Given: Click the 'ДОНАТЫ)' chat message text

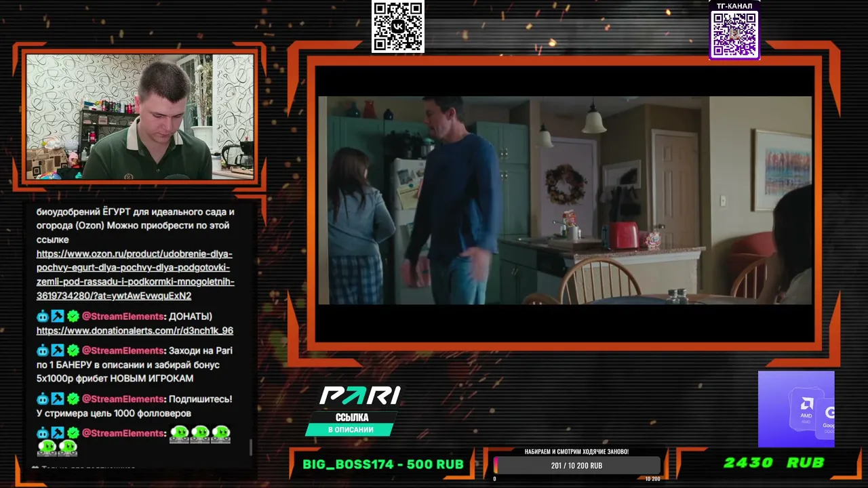Looking at the screenshot, I should pyautogui.click(x=191, y=317).
